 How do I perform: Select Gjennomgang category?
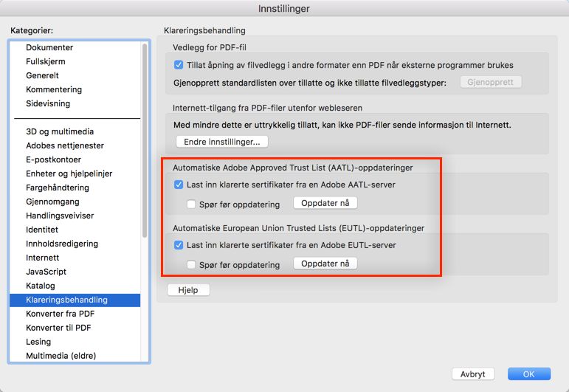(75, 202)
